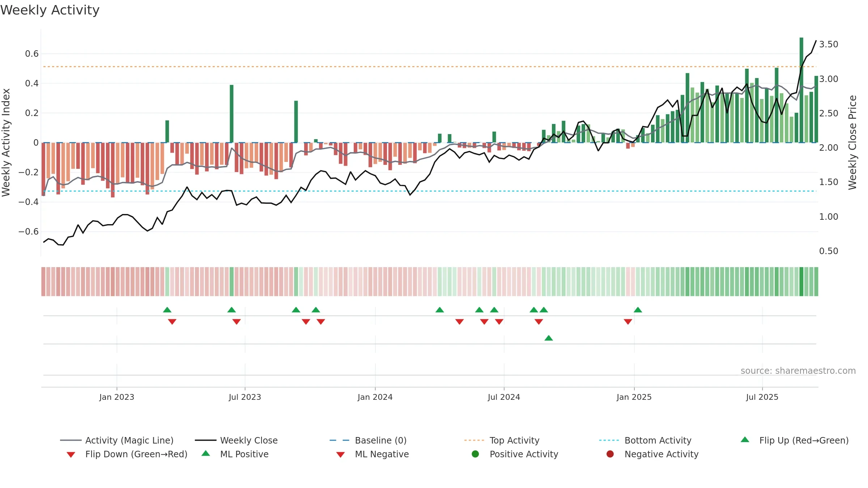Screen dimensions: 868x488
Task: Click the flip-down red triangle just before Jan 2025
Action: [x=628, y=321]
